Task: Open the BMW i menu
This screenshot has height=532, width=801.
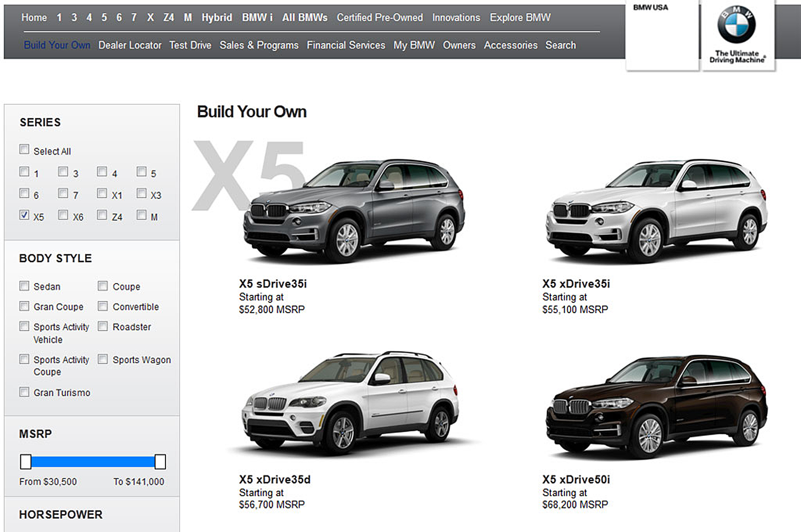Action: point(257,18)
